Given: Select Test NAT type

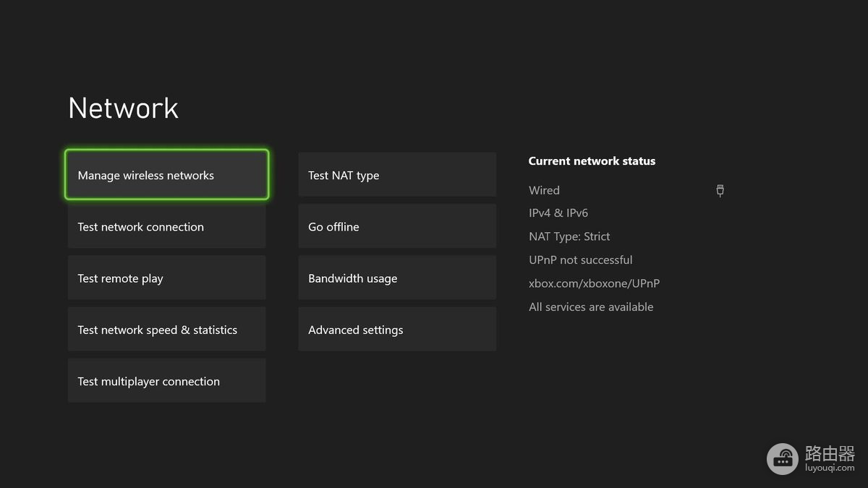Looking at the screenshot, I should [x=397, y=175].
